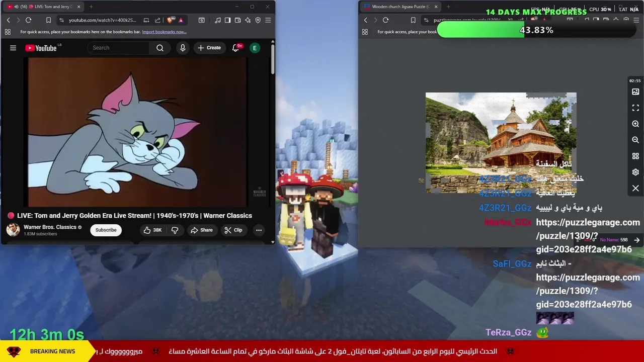The image size is (644, 362).
Task: Show the puzzle preview image icon
Action: click(x=635, y=92)
